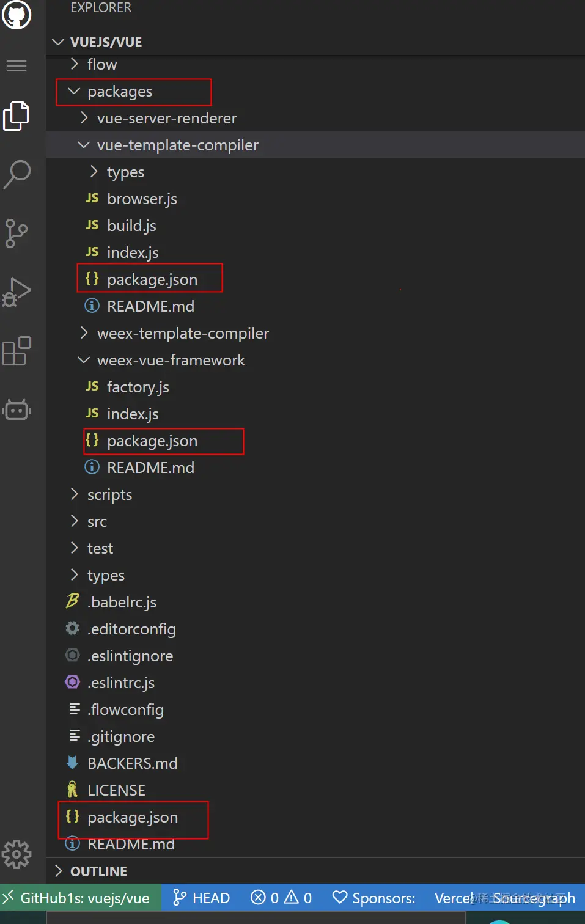Collapse the weex-vue-framework folder
Viewport: 585px width, 924px height.
point(315,360)
